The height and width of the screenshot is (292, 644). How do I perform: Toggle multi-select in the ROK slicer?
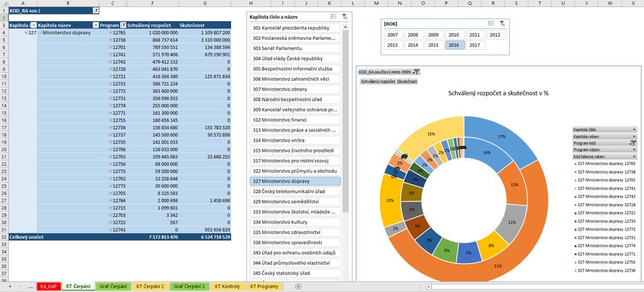491,24
